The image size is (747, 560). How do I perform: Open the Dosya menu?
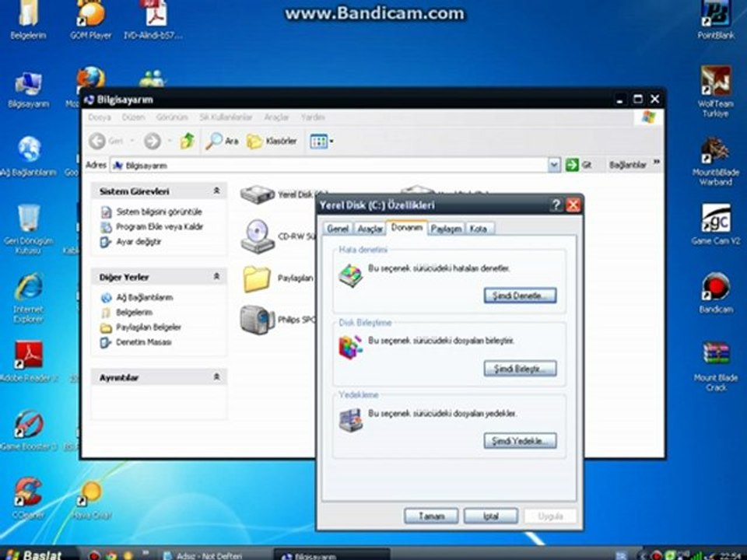click(x=99, y=117)
